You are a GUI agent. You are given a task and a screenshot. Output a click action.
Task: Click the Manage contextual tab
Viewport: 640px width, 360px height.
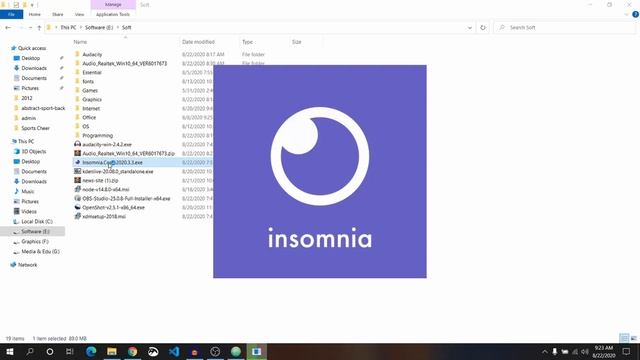pyautogui.click(x=113, y=4)
